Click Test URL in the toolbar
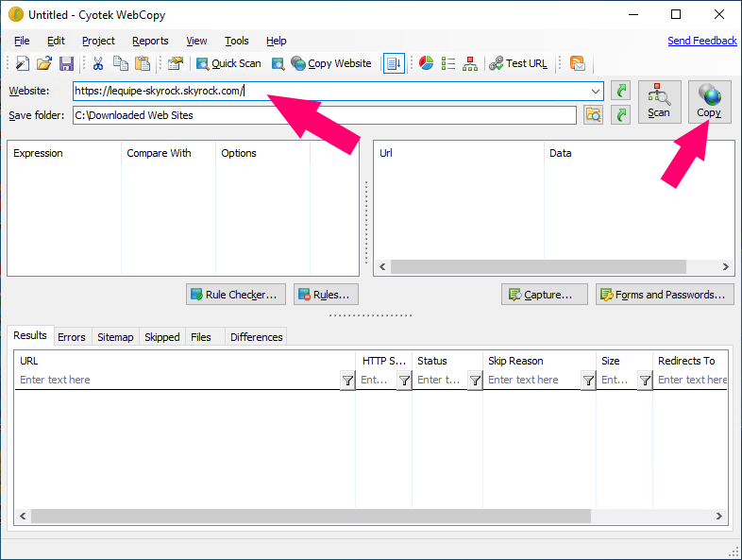Image resolution: width=742 pixels, height=560 pixels. coord(518,63)
